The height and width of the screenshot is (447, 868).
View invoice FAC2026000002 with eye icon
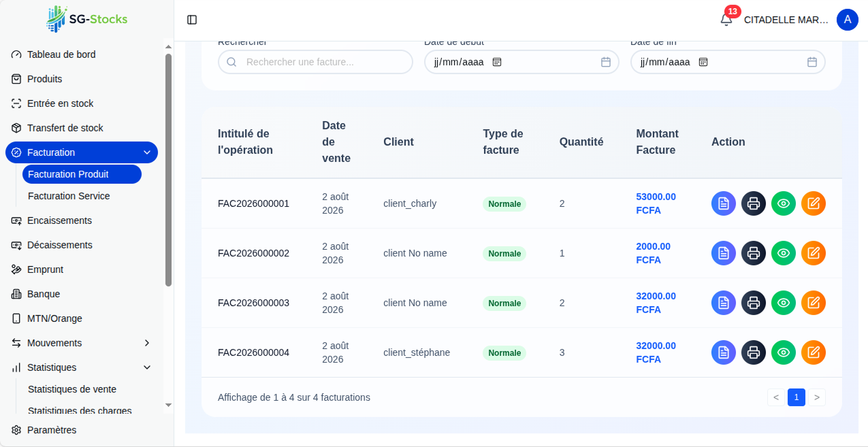pos(784,253)
